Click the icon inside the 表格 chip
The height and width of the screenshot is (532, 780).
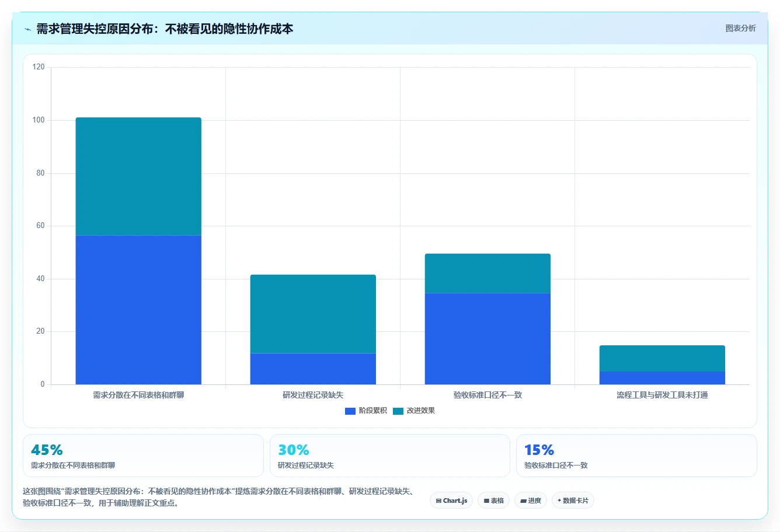point(486,501)
